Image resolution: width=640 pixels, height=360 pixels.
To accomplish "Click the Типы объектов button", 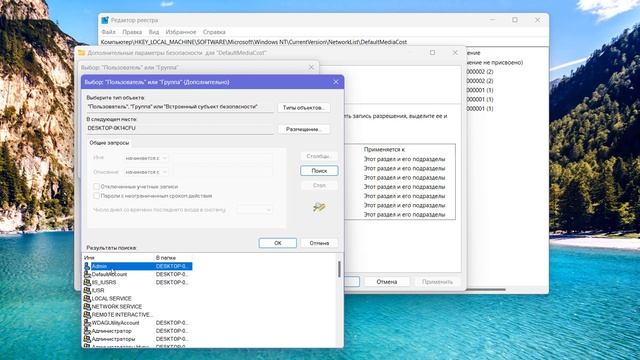I will click(304, 108).
